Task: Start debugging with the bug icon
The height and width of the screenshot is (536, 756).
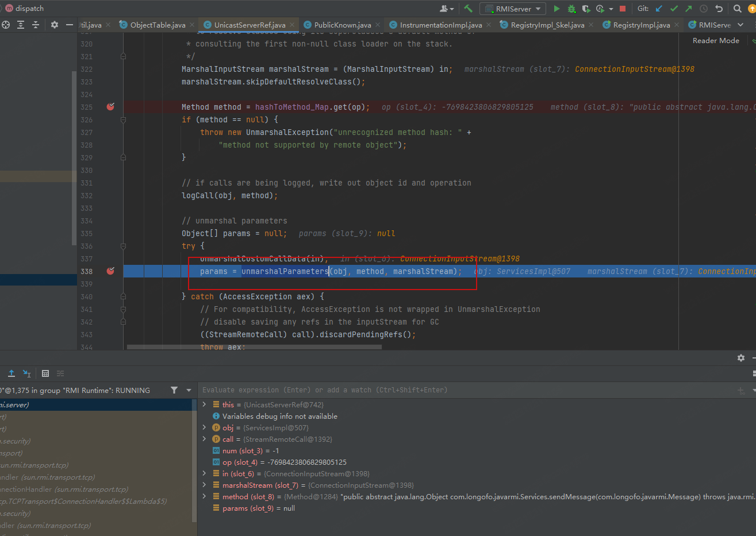Action: coord(571,9)
